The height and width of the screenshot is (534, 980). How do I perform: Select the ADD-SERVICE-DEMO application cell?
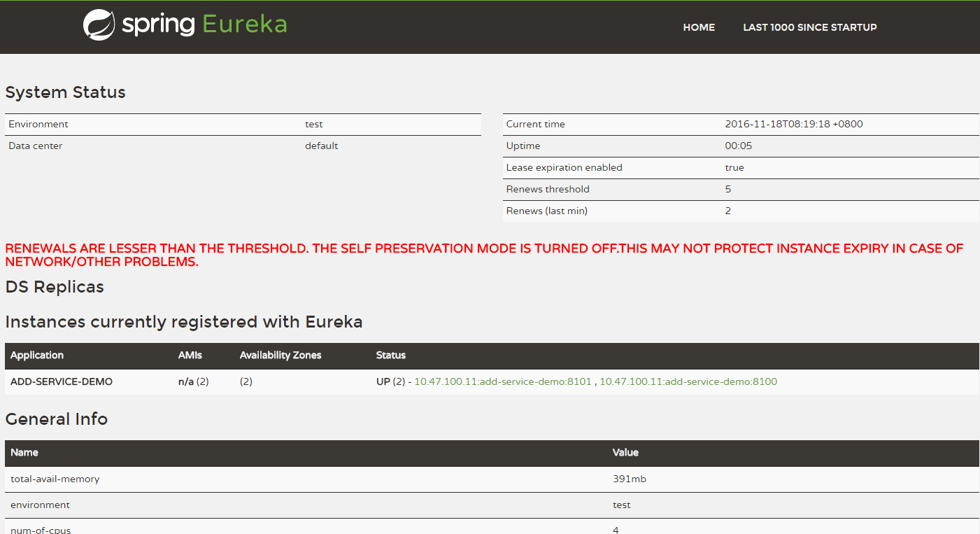62,381
